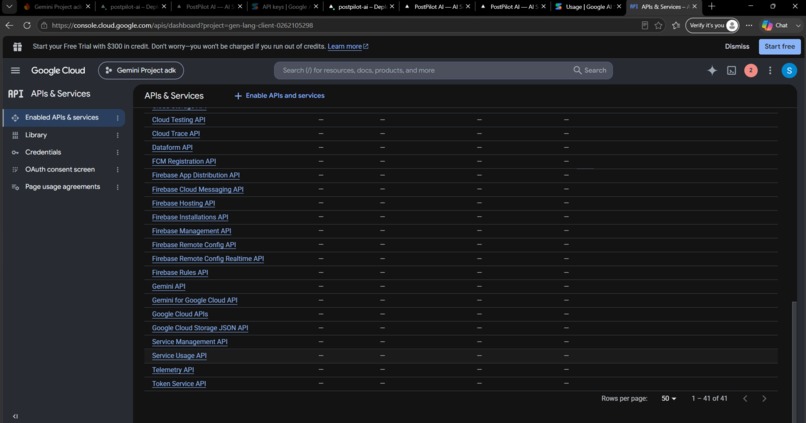
Task: Open Credentials in the sidebar
Action: click(x=43, y=152)
